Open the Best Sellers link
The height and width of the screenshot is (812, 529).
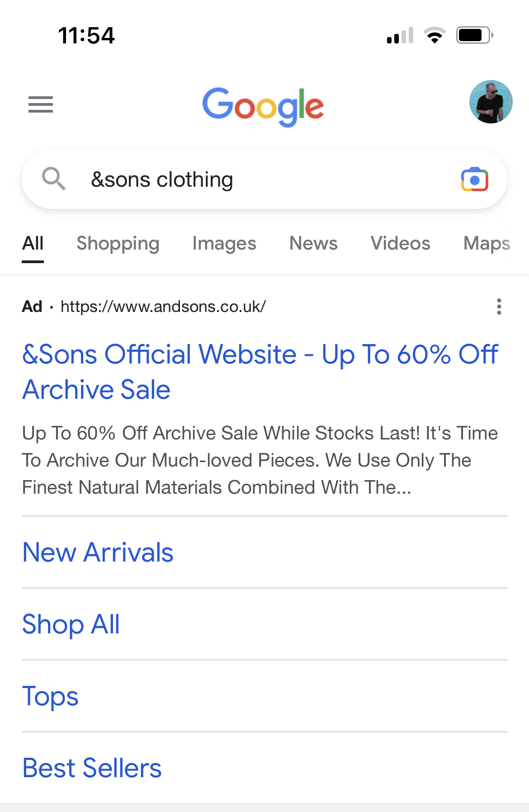(92, 768)
